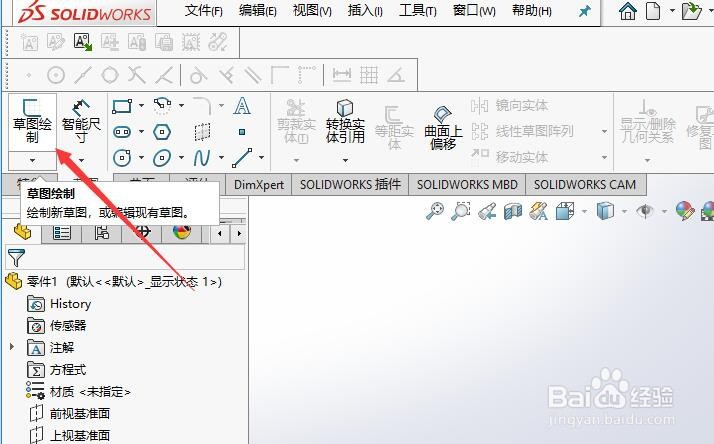Open the 窗口(W) menu
The image size is (714, 444).
(x=474, y=10)
